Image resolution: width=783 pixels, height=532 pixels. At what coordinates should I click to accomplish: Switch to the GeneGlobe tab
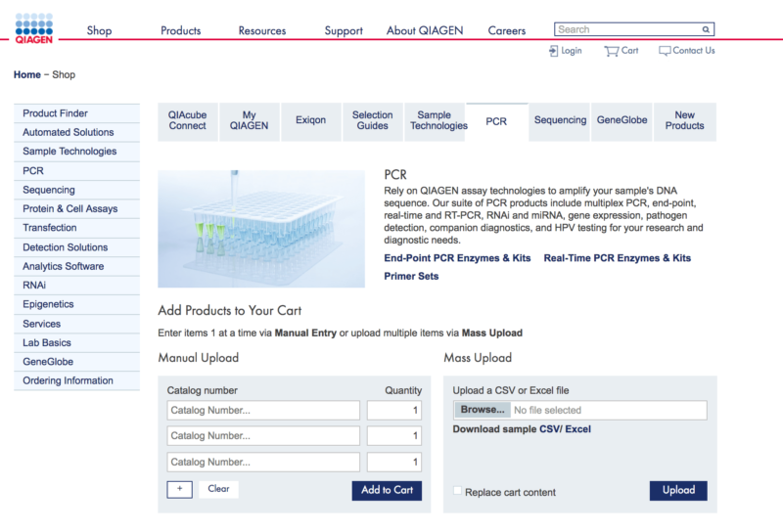(x=622, y=122)
